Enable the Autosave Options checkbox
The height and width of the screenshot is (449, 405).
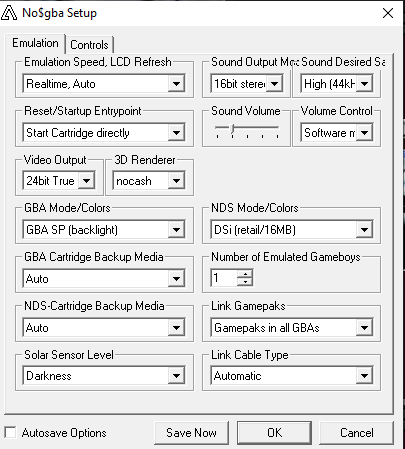(x=10, y=432)
